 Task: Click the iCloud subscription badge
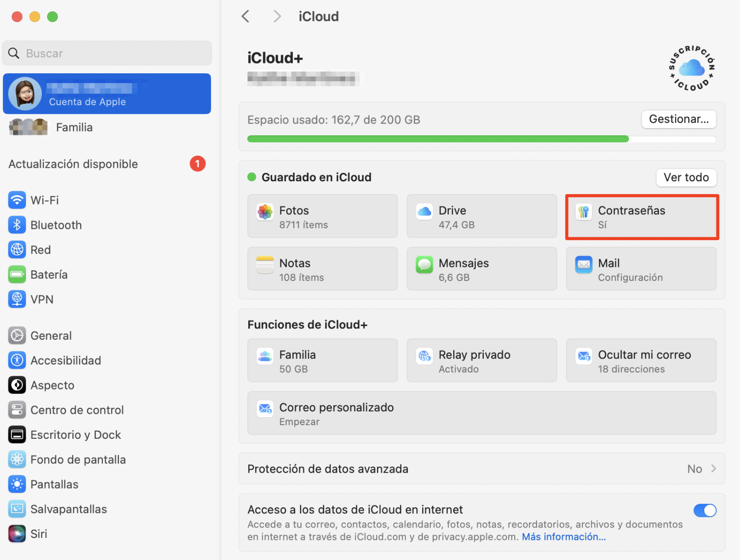click(x=692, y=68)
